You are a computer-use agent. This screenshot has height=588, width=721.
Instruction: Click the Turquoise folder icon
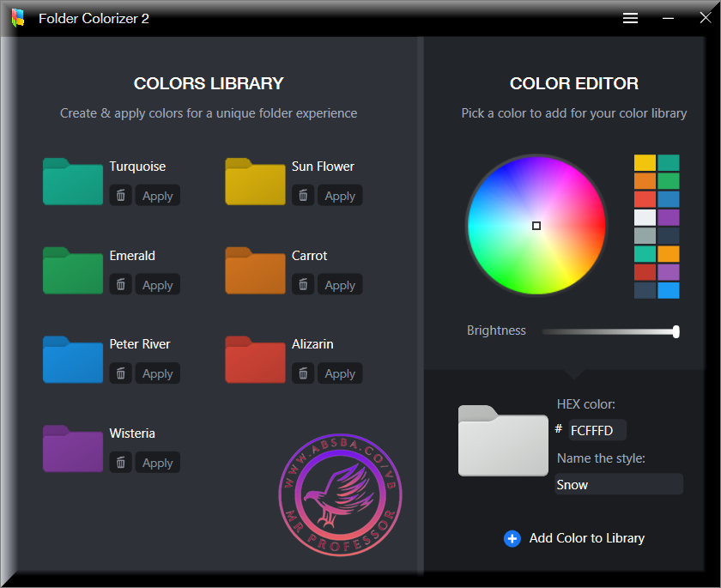click(x=73, y=182)
